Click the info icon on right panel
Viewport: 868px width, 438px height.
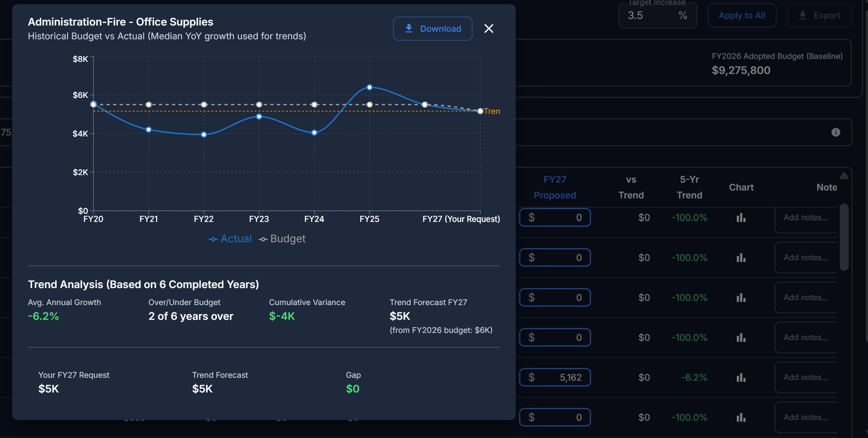[x=835, y=132]
